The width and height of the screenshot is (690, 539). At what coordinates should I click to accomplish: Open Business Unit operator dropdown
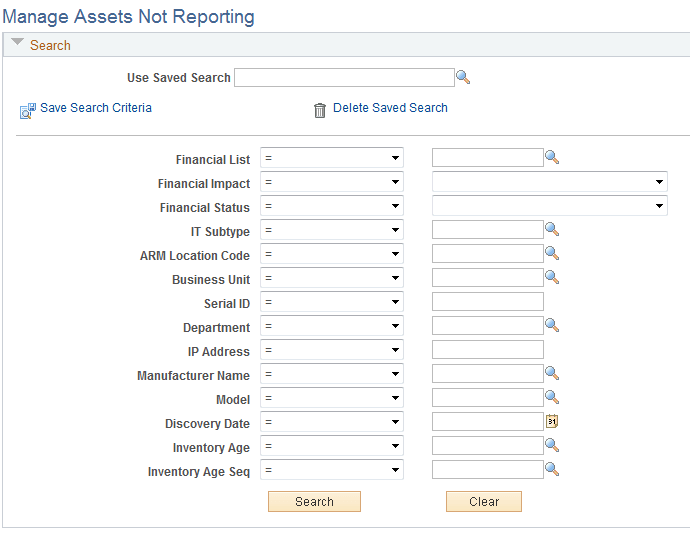click(x=332, y=278)
